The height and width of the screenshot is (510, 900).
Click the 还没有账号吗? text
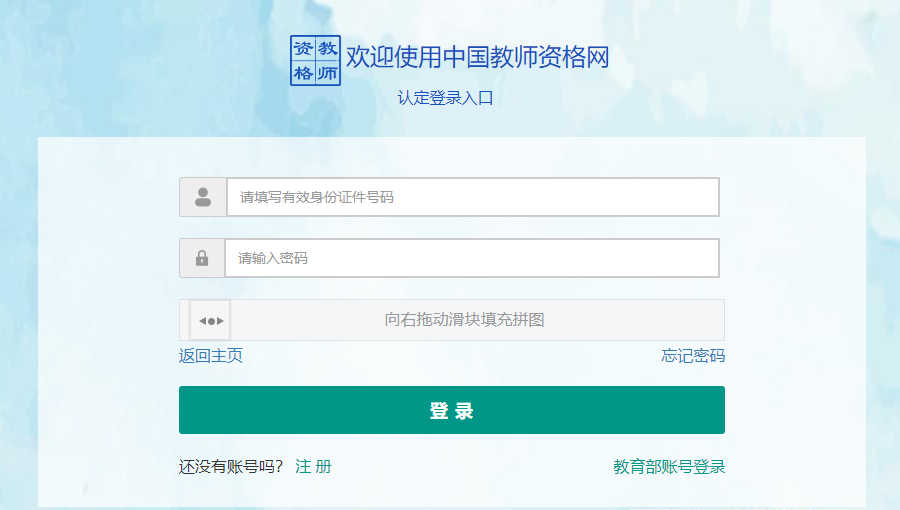pos(231,466)
